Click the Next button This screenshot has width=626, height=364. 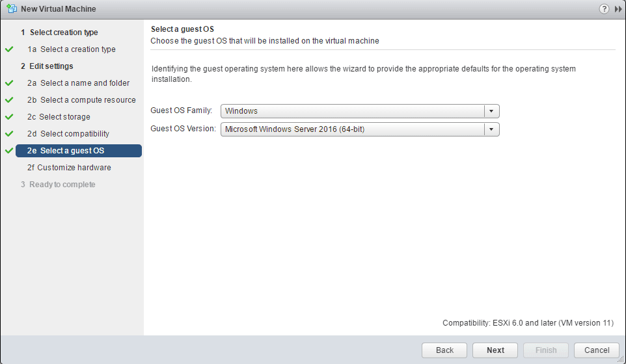pos(495,350)
